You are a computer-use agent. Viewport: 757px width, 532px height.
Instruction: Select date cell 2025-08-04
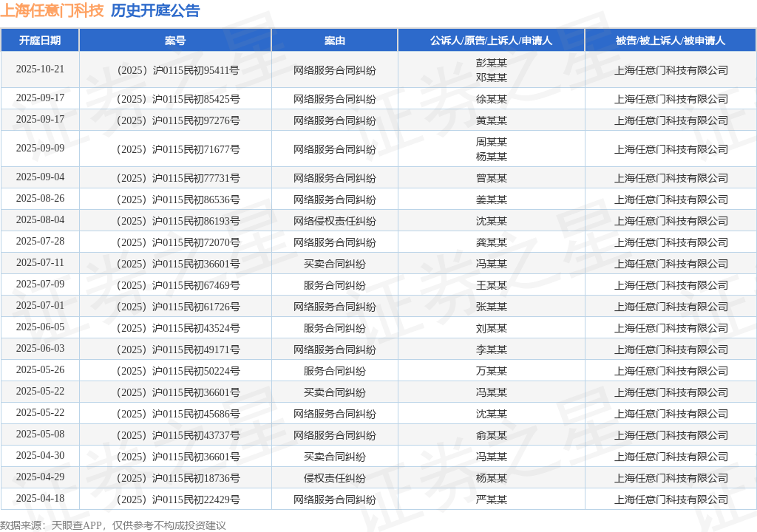tap(40, 219)
